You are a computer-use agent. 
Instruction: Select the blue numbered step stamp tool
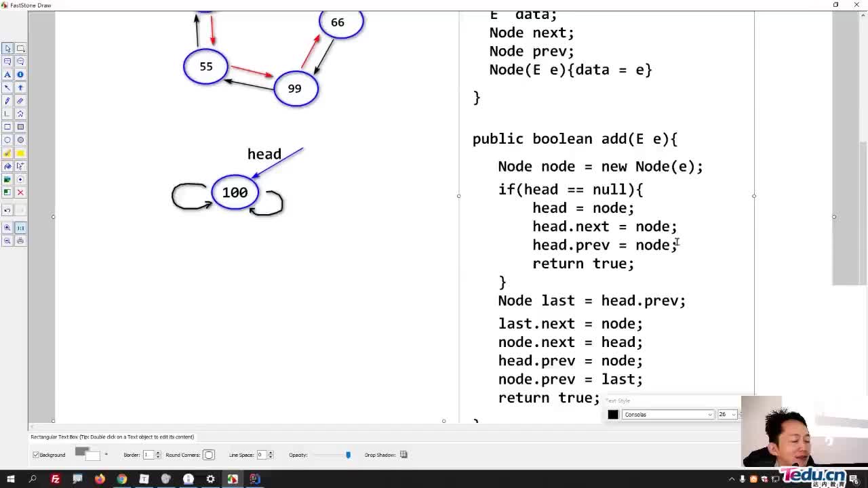[x=20, y=75]
